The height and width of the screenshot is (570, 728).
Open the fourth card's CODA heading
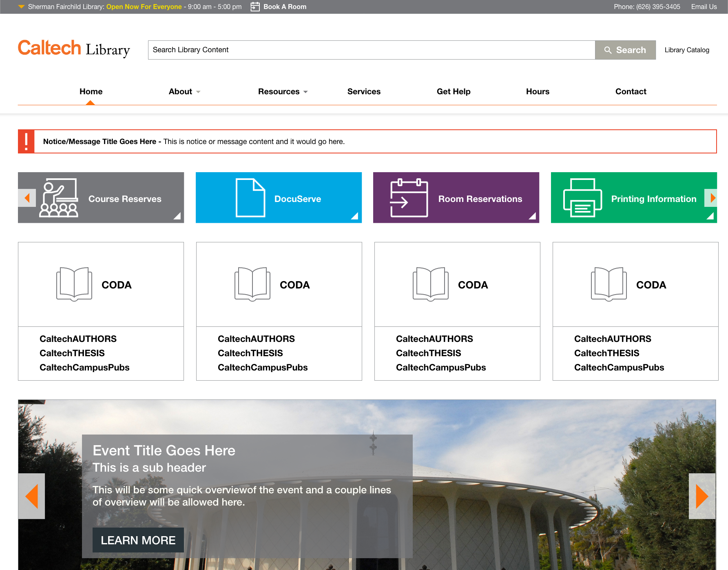[651, 285]
